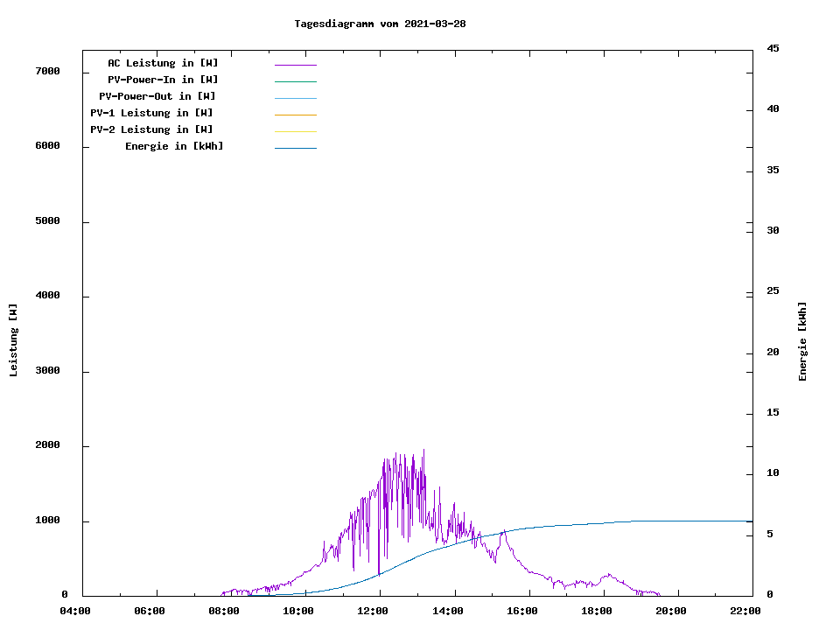The height and width of the screenshot is (630, 840).
Task: Click the yellow PV-2 Leistung legend line sample
Action: pos(295,131)
